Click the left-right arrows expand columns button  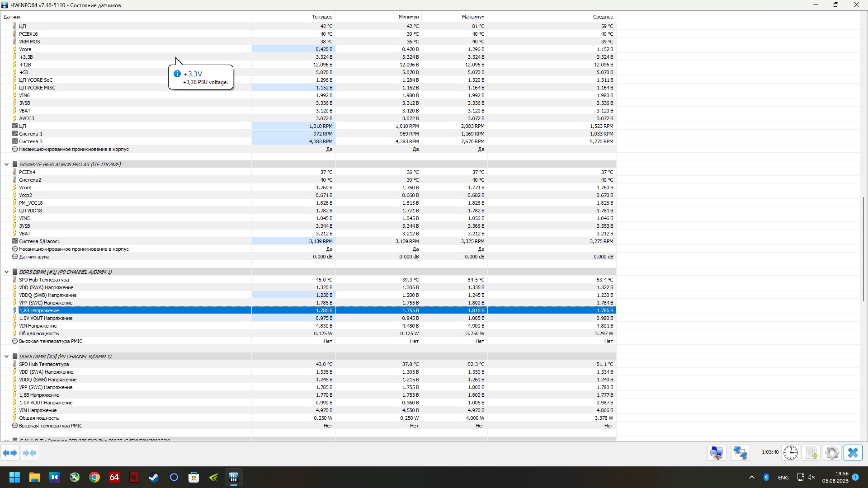[x=10, y=453]
